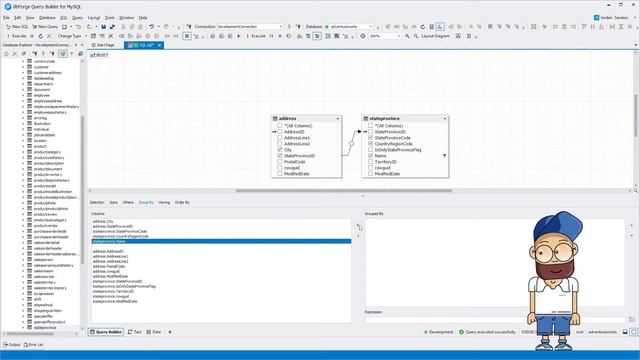Click the Undo arrow icon
This screenshot has height=360, width=640.
[151, 27]
